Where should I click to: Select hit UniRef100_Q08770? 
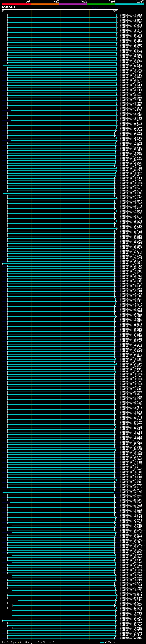tap(131, 50)
